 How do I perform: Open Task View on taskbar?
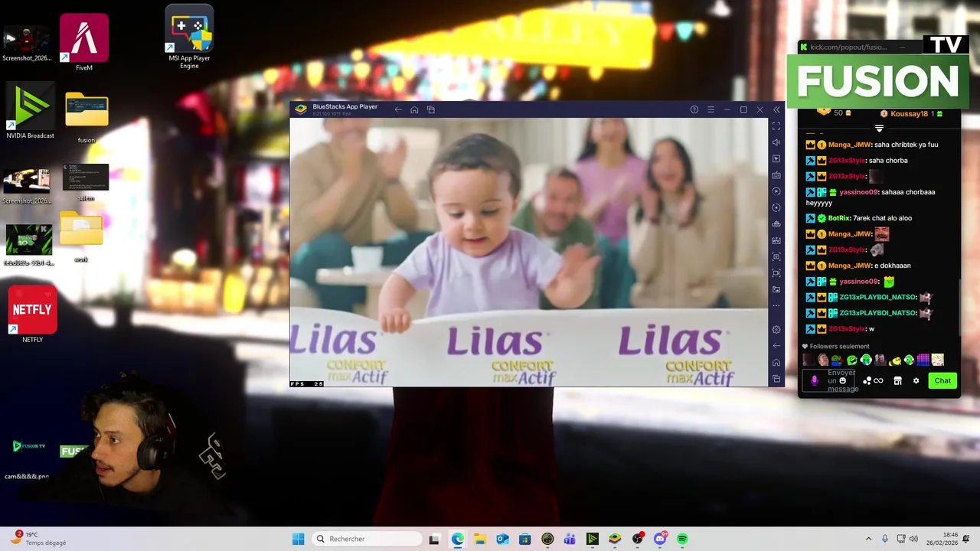434,539
